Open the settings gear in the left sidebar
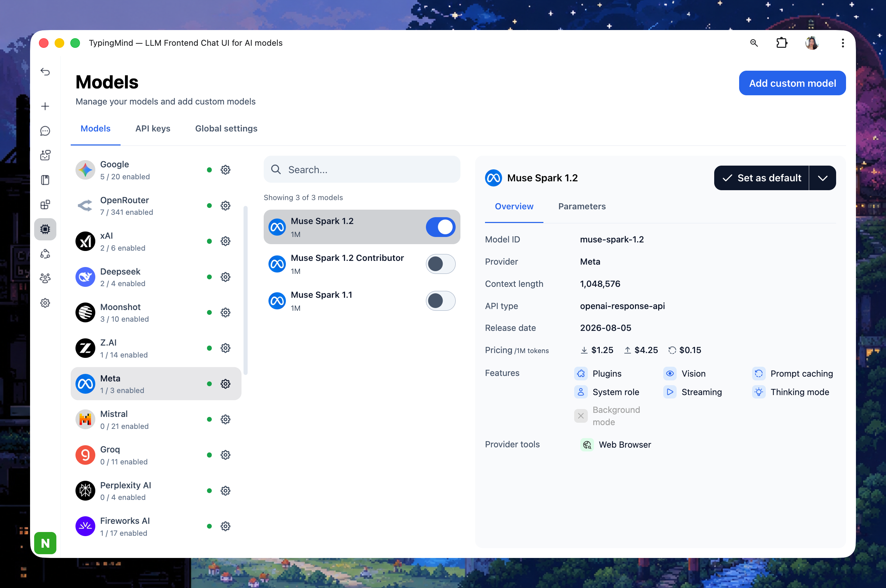Image resolution: width=886 pixels, height=588 pixels. [x=45, y=303]
